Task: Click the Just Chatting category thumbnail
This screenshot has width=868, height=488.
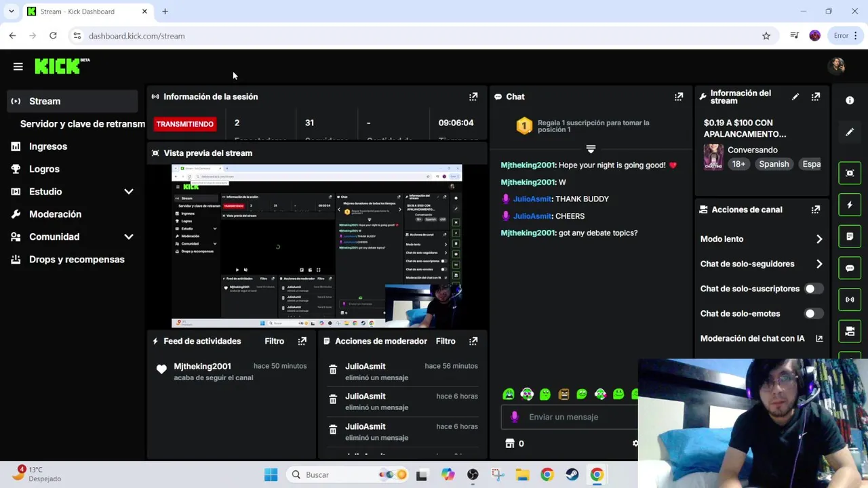Action: (x=713, y=157)
